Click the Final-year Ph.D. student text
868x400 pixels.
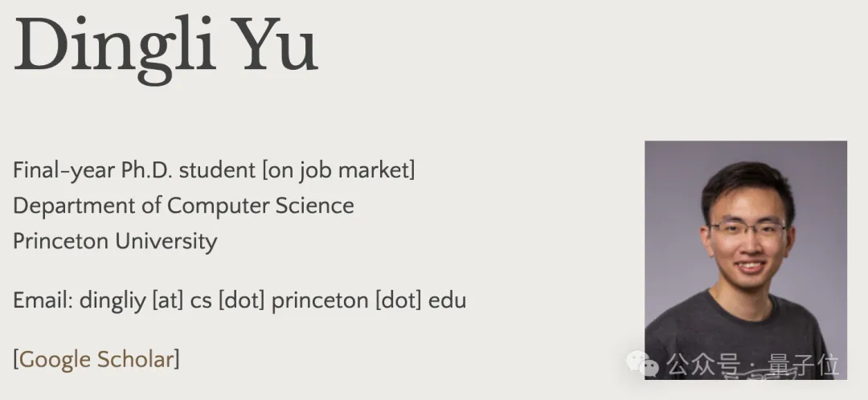pos(134,170)
